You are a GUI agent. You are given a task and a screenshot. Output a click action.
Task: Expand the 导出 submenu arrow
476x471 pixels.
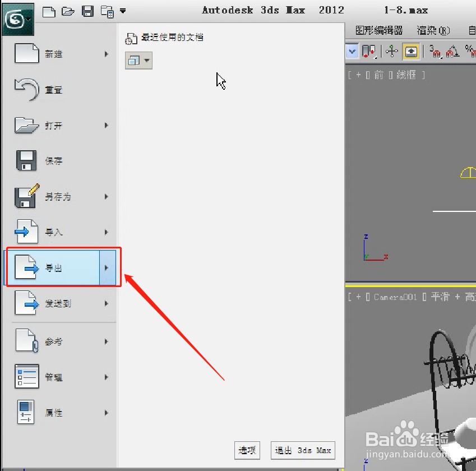pyautogui.click(x=108, y=268)
